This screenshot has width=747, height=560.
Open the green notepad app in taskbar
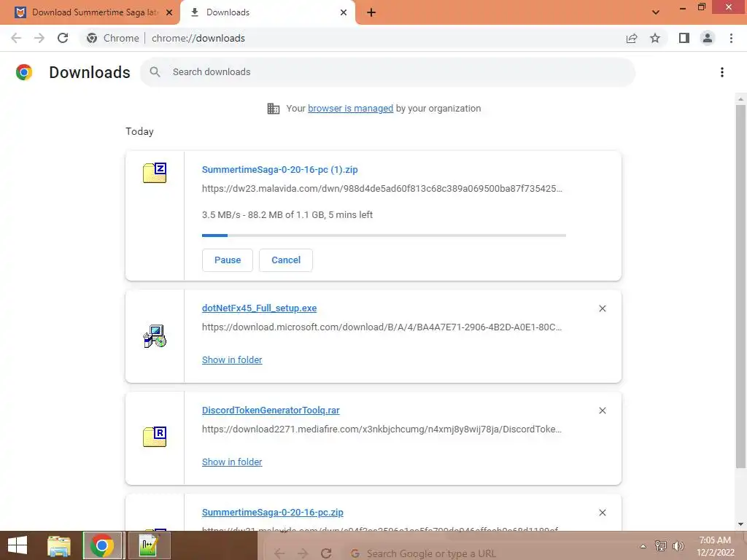[148, 545]
